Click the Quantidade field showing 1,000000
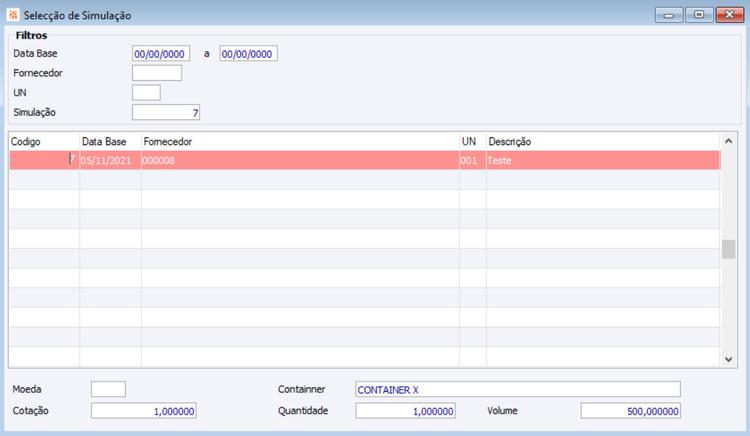 pyautogui.click(x=405, y=411)
